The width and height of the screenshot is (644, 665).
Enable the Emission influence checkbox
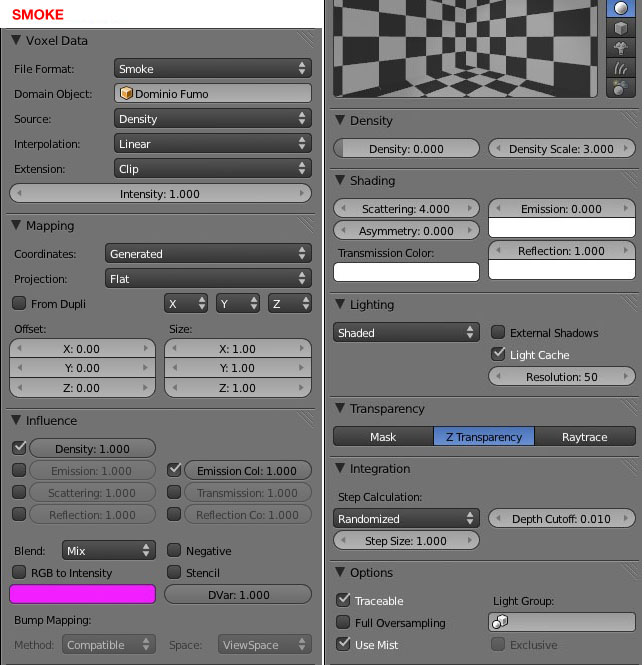pos(19,470)
